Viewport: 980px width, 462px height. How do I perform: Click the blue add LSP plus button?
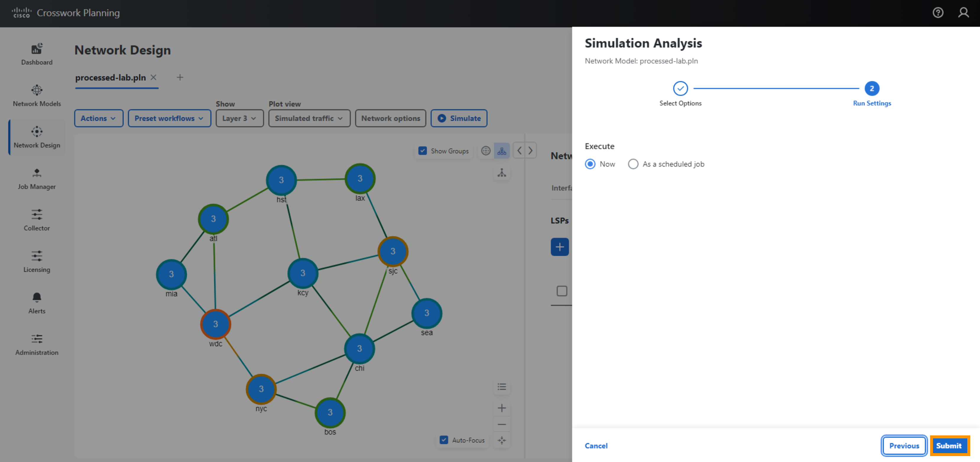[560, 247]
